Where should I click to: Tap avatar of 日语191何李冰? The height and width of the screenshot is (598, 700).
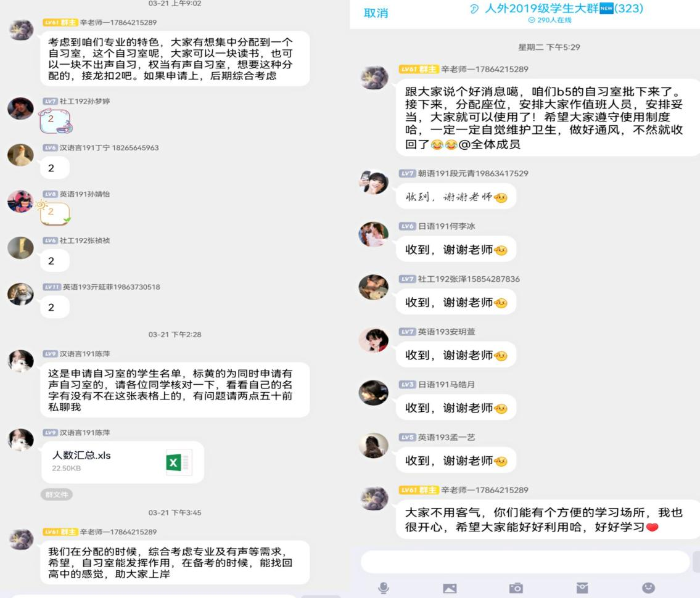pyautogui.click(x=374, y=234)
